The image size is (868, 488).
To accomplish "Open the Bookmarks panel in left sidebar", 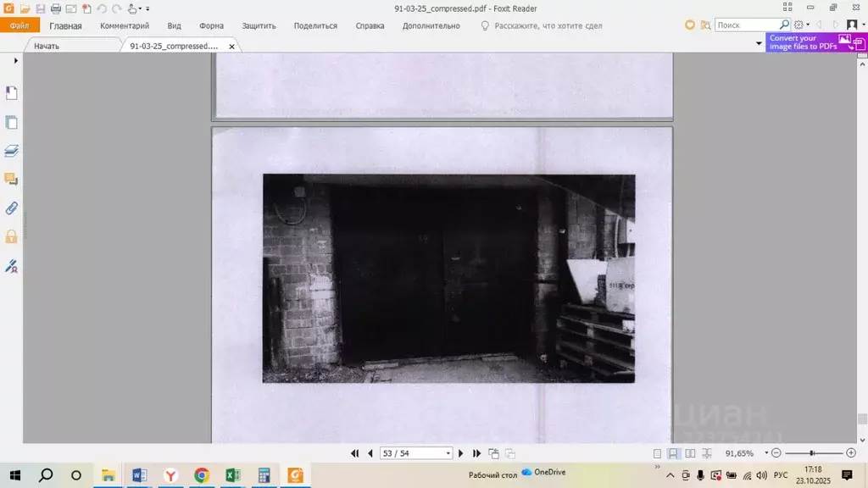I will pos(12,93).
